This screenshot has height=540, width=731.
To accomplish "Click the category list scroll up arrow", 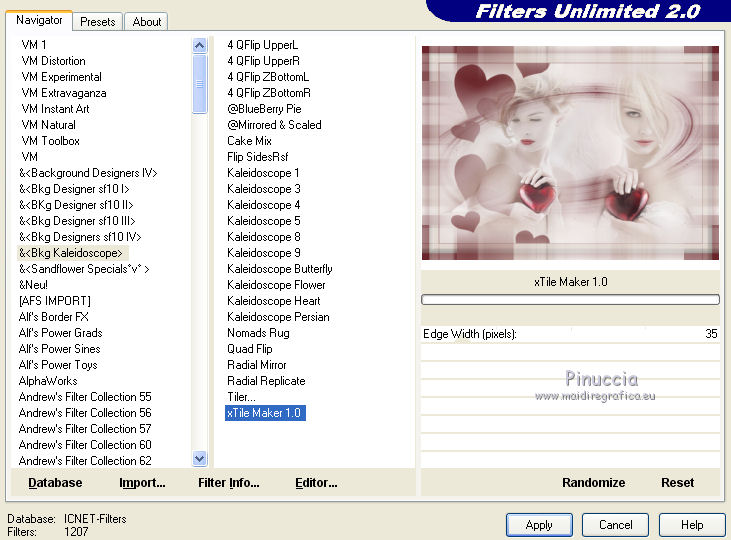I will point(200,45).
